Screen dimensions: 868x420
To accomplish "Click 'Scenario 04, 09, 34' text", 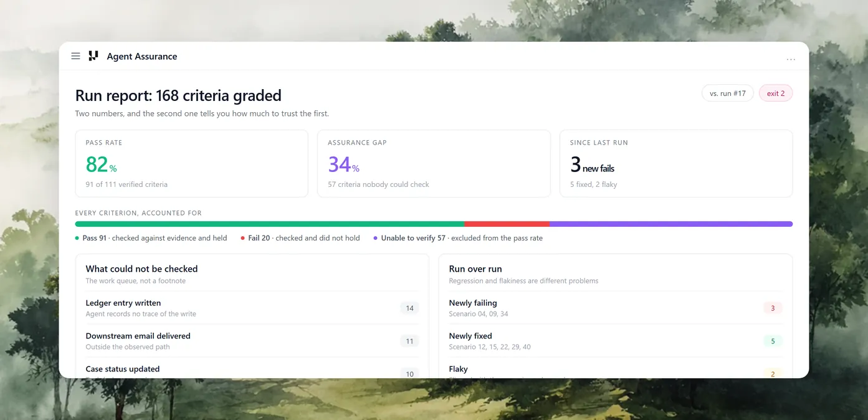I will [479, 314].
